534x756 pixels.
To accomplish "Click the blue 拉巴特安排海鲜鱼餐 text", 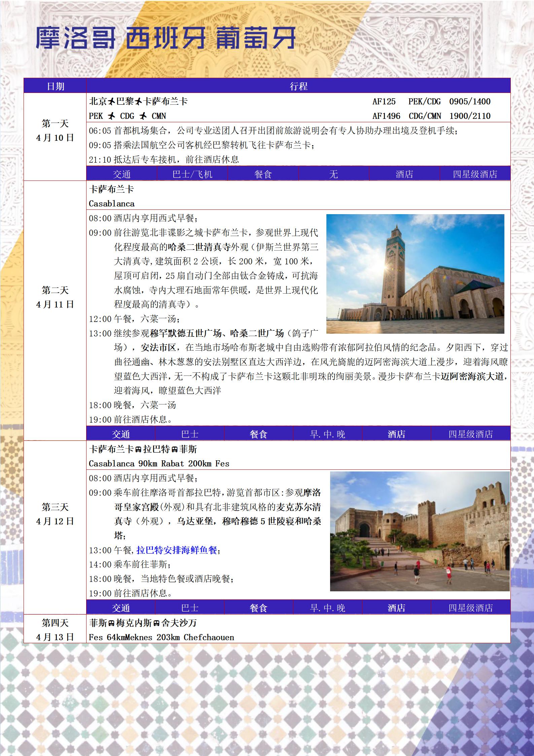I will pos(176,550).
